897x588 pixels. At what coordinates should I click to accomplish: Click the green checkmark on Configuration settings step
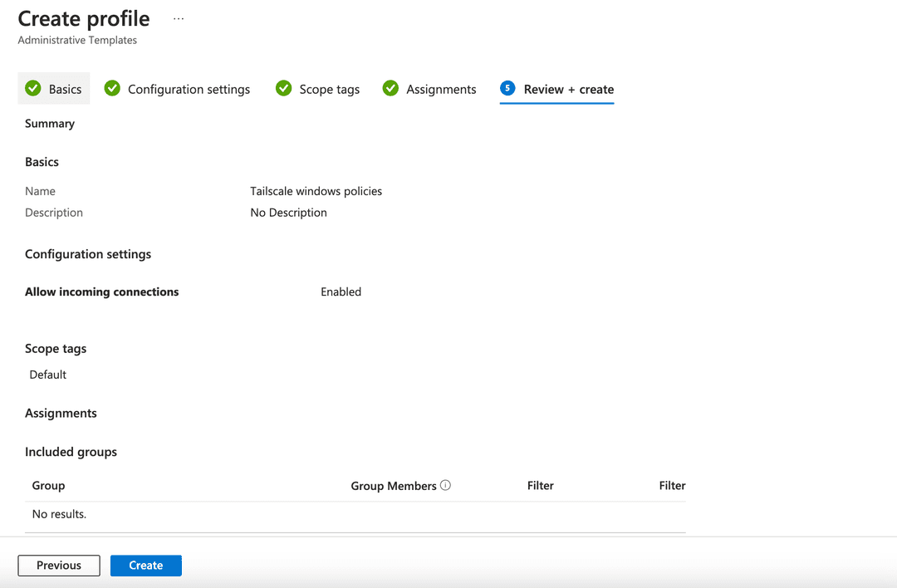coord(112,89)
